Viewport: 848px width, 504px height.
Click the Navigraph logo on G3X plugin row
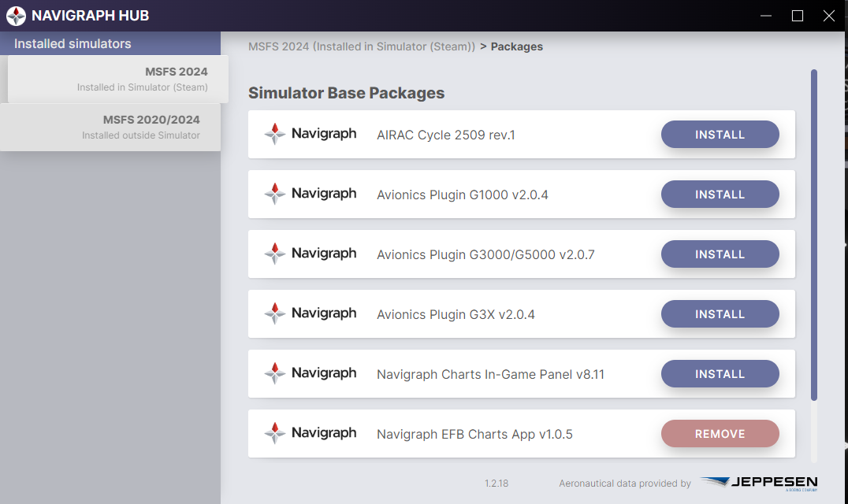[311, 314]
